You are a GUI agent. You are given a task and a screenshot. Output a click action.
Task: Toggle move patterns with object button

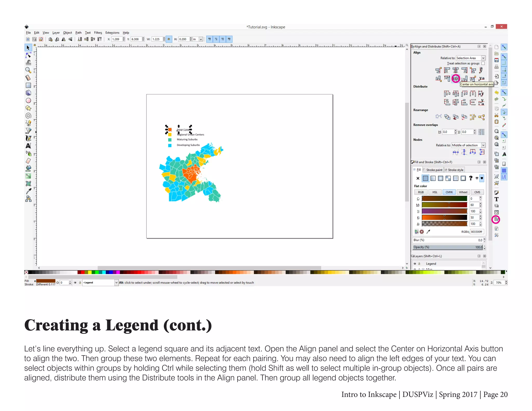229,39
